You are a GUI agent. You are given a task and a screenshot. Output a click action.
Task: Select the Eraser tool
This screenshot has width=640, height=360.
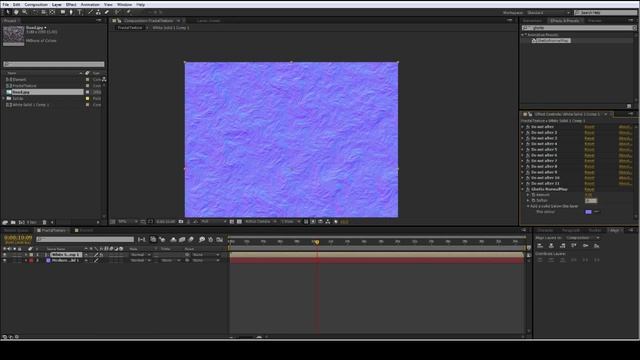(107, 12)
